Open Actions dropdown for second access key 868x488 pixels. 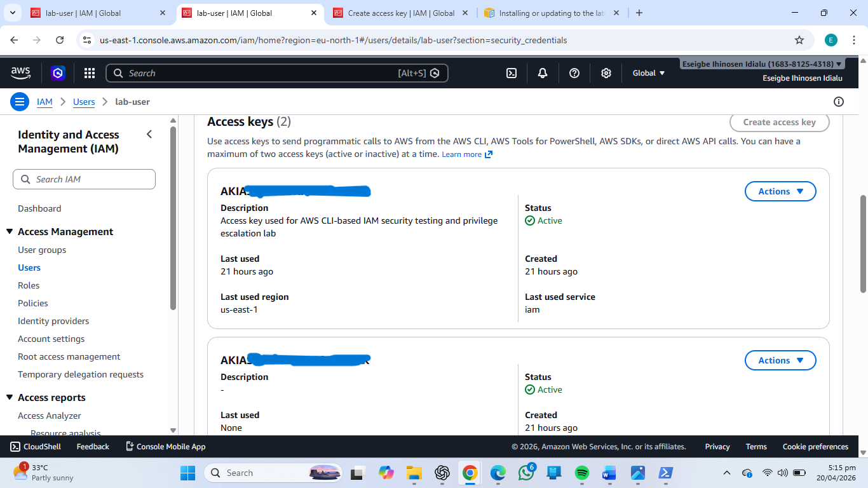click(780, 360)
